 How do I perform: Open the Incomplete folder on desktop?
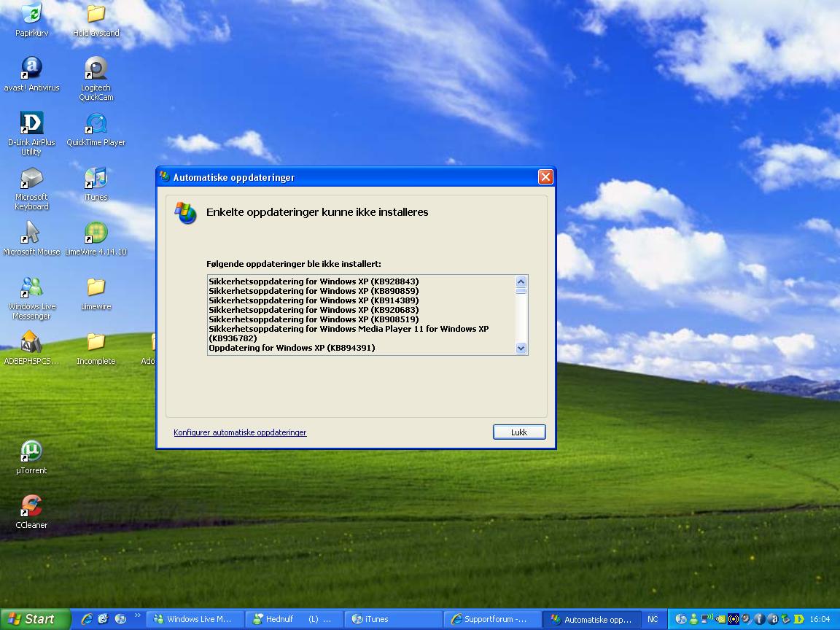pyautogui.click(x=96, y=348)
